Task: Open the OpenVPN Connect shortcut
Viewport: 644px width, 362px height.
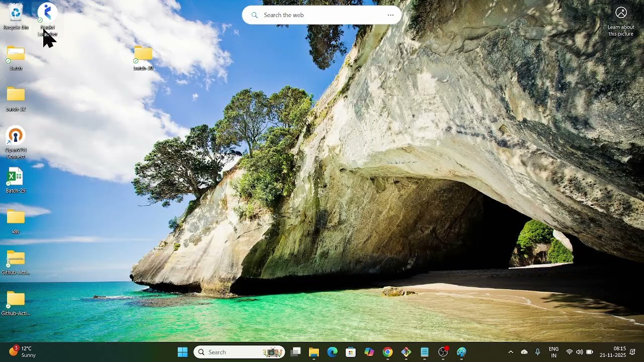Action: point(16,143)
